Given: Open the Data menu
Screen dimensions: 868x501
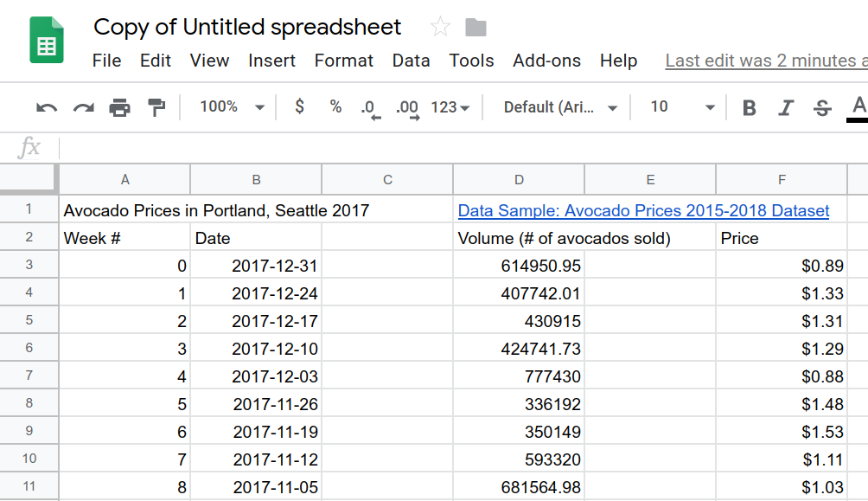Looking at the screenshot, I should click(x=411, y=61).
